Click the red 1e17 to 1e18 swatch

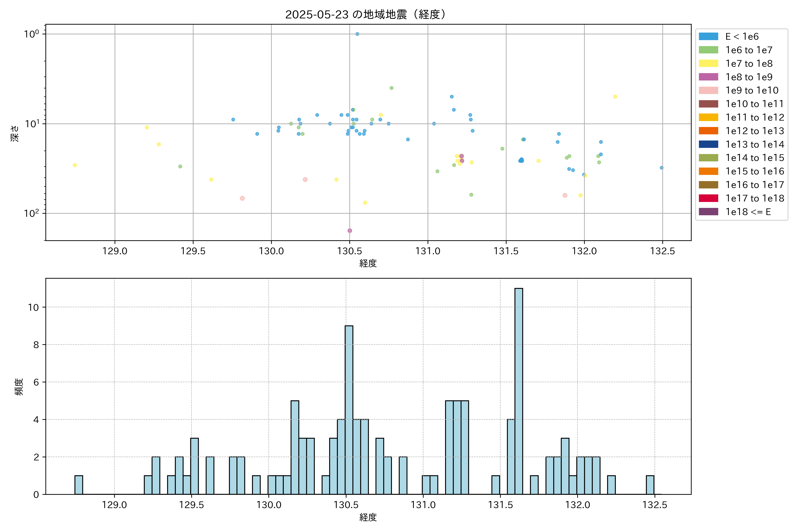pos(708,198)
